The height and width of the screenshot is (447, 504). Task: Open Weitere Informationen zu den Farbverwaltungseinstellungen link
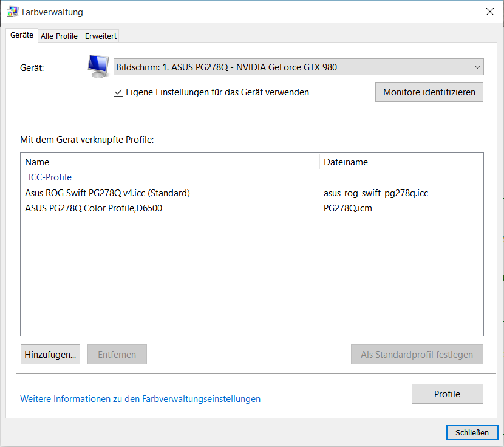[140, 399]
